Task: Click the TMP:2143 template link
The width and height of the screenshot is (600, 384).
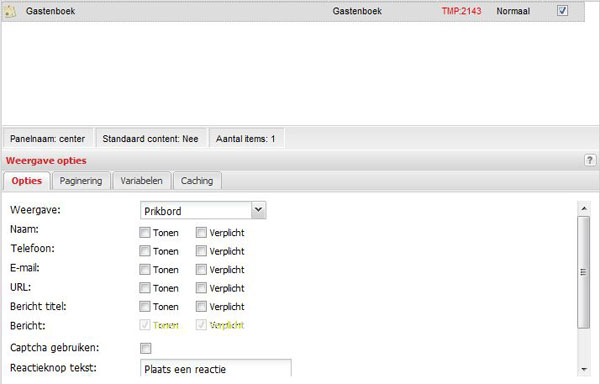Action: coord(461,11)
